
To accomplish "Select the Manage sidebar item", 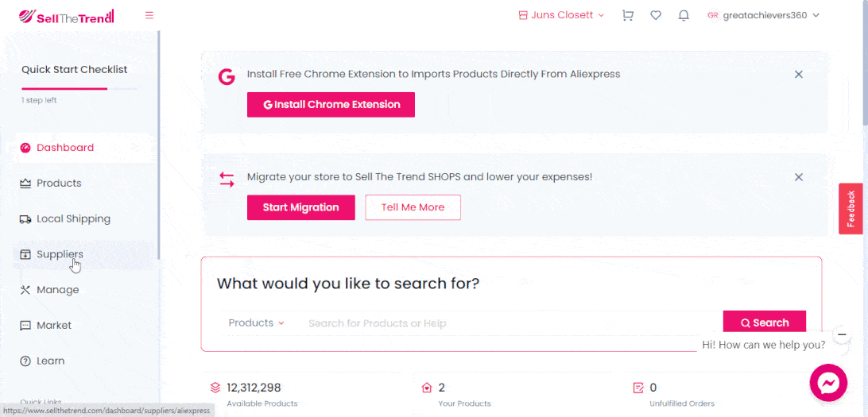I will tap(57, 290).
